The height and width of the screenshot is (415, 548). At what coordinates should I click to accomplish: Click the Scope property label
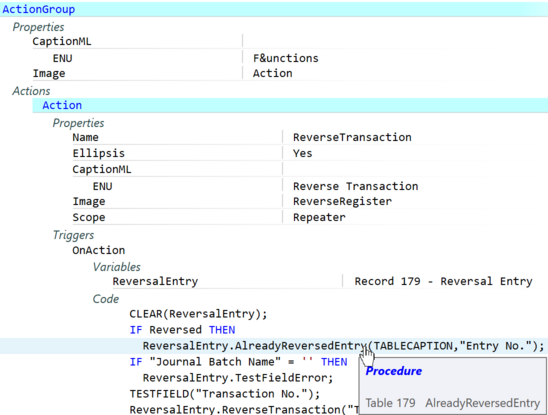pyautogui.click(x=89, y=217)
